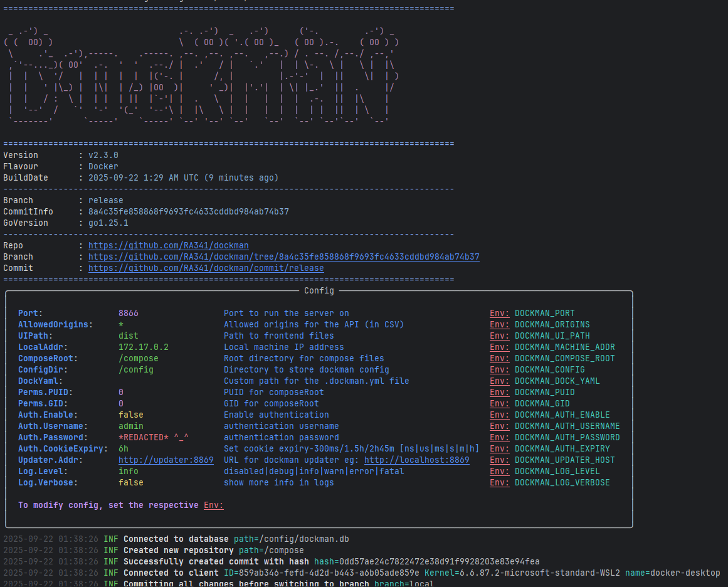Viewport: 728px width, 587px height.
Task: Open the RA341/dockman GitHub repo link
Action: pos(168,246)
